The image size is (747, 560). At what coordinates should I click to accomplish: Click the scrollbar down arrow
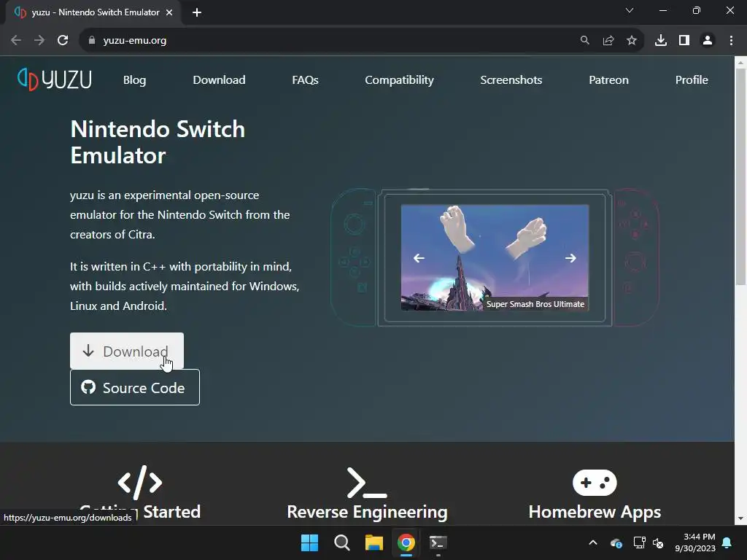pos(741,518)
